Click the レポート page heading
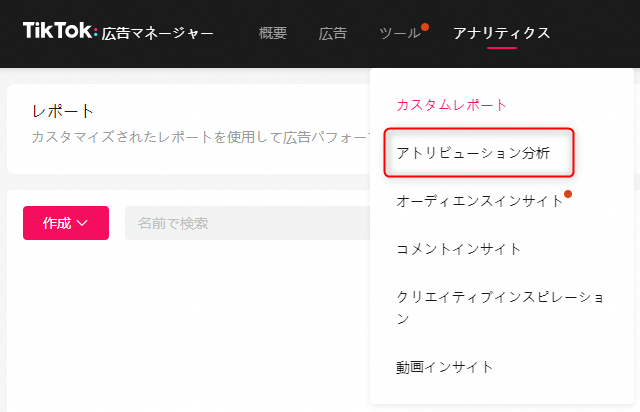Image resolution: width=640 pixels, height=412 pixels. (62, 110)
